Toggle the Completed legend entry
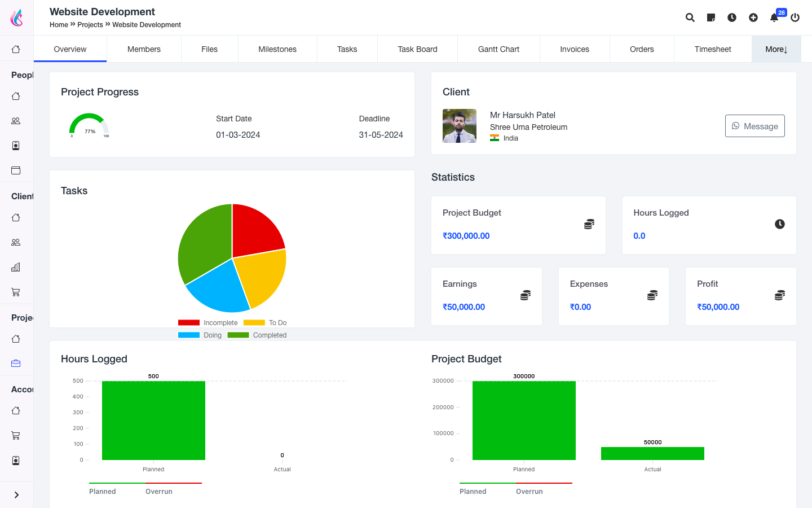The width and height of the screenshot is (812, 508). (x=258, y=335)
